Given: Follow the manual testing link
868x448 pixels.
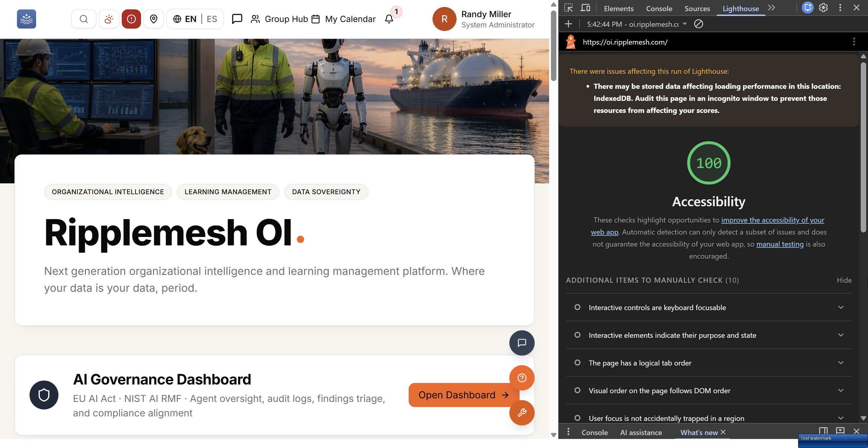Looking at the screenshot, I should coord(779,244).
